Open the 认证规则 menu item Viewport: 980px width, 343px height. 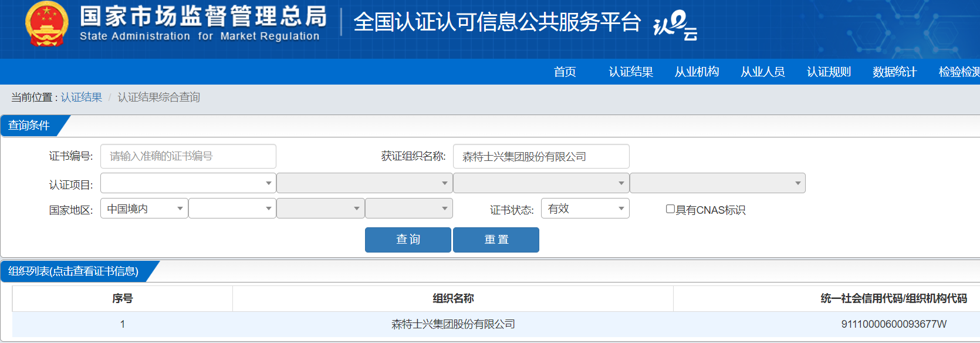tap(829, 72)
